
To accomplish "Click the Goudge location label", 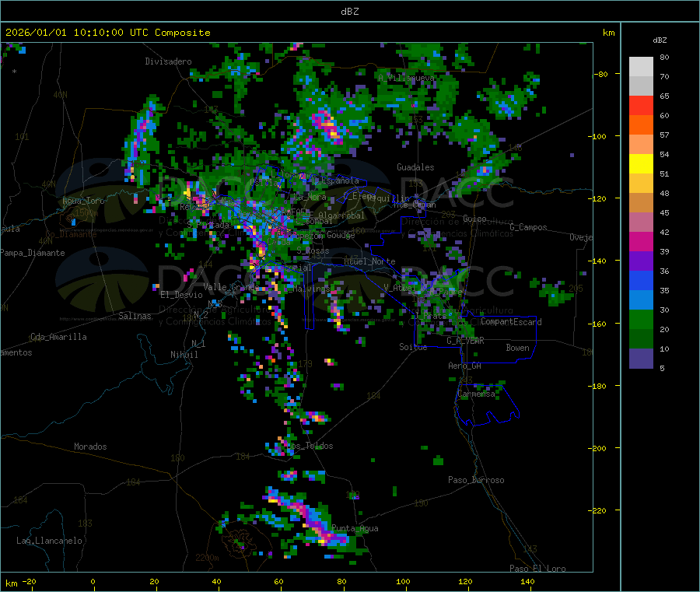I will pos(341,235).
